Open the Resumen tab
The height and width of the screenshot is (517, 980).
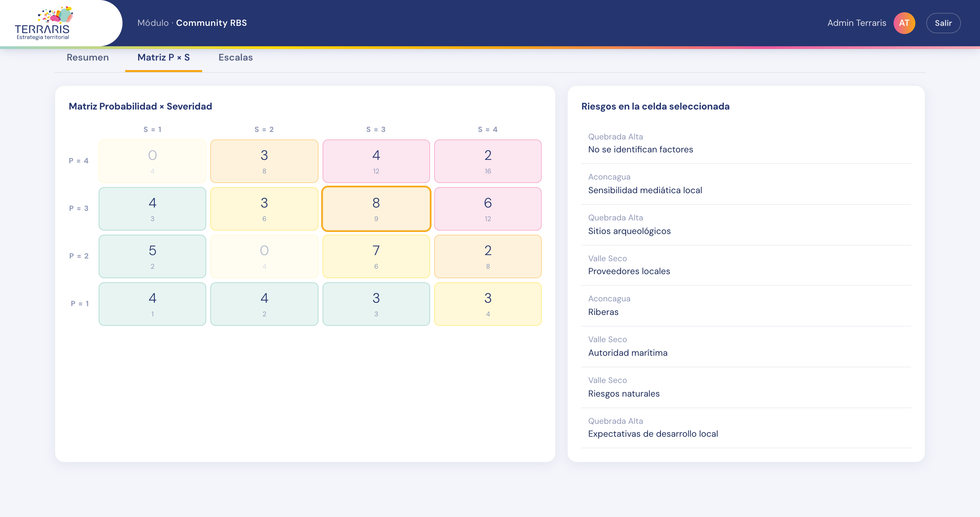click(87, 57)
